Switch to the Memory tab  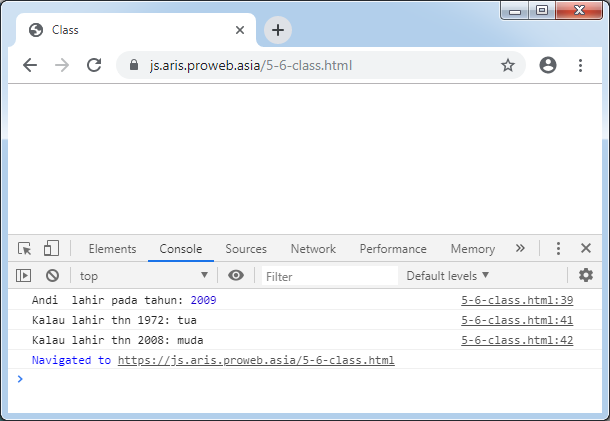pyautogui.click(x=473, y=249)
